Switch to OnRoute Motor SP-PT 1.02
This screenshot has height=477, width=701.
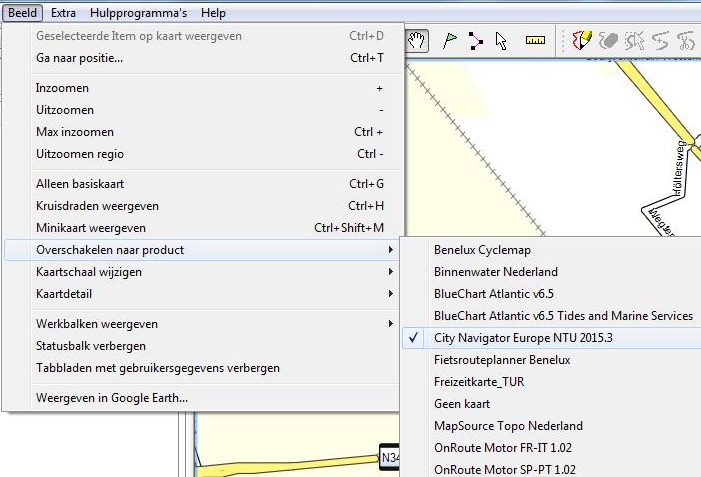click(551, 469)
